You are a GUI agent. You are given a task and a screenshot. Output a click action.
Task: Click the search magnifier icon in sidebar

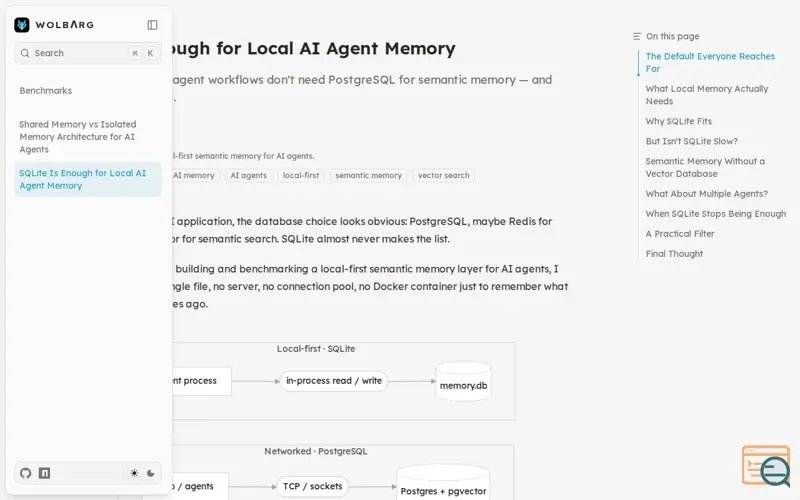click(x=25, y=53)
